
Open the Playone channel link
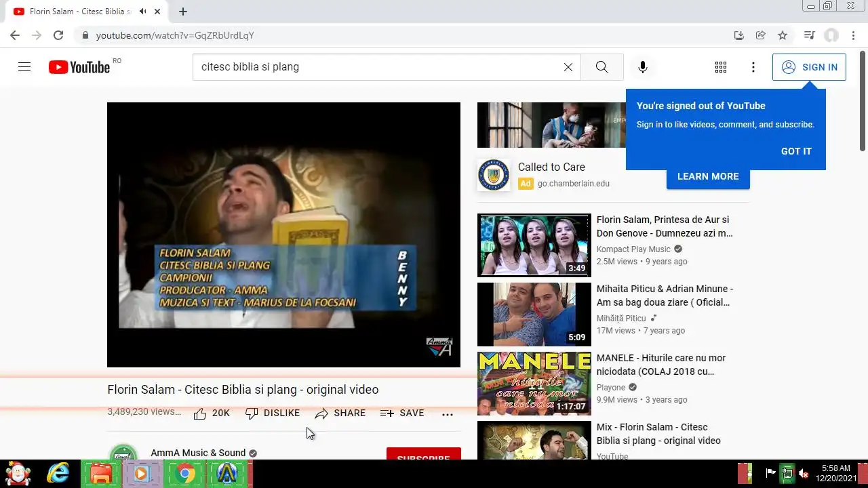pos(611,387)
